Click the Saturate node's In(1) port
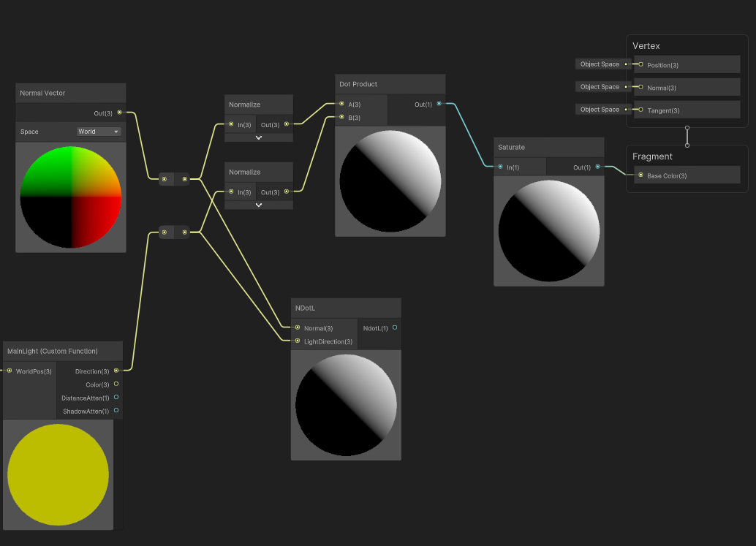This screenshot has width=756, height=546. (x=500, y=167)
